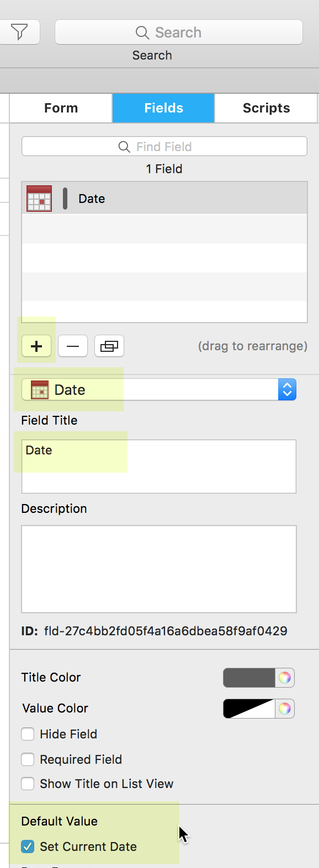The width and height of the screenshot is (319, 868).
Task: Click the filter funnel icon
Action: coord(19,33)
